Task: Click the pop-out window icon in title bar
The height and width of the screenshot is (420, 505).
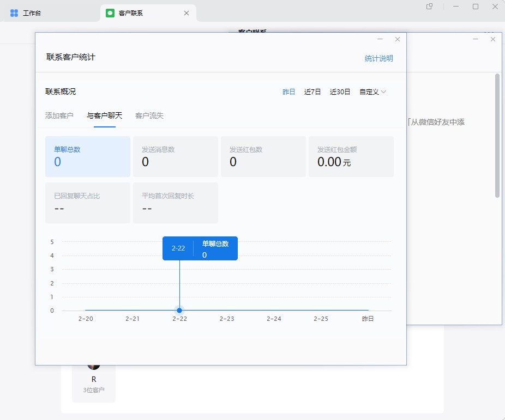Action: point(429,7)
